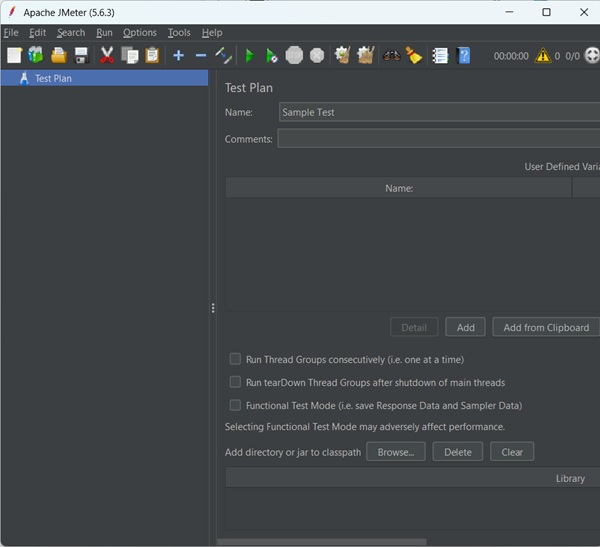Click the New test plan icon
Image resolution: width=600 pixels, height=547 pixels.
point(14,56)
